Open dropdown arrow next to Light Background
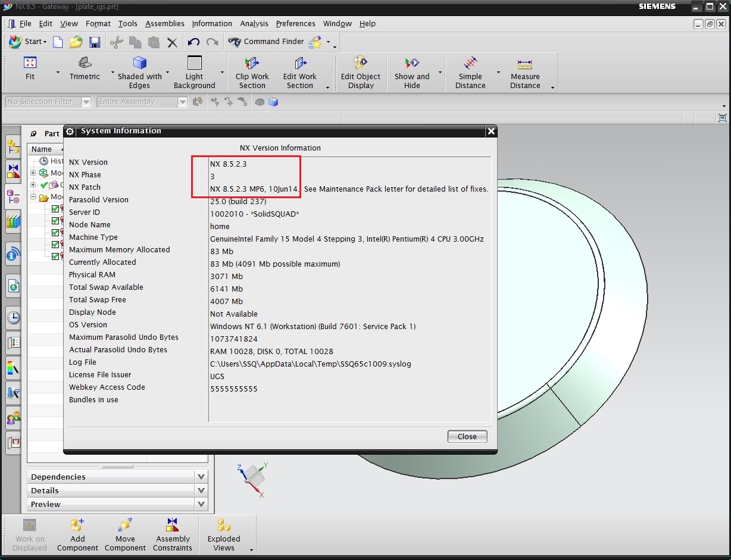This screenshot has height=560, width=731. pyautogui.click(x=222, y=73)
